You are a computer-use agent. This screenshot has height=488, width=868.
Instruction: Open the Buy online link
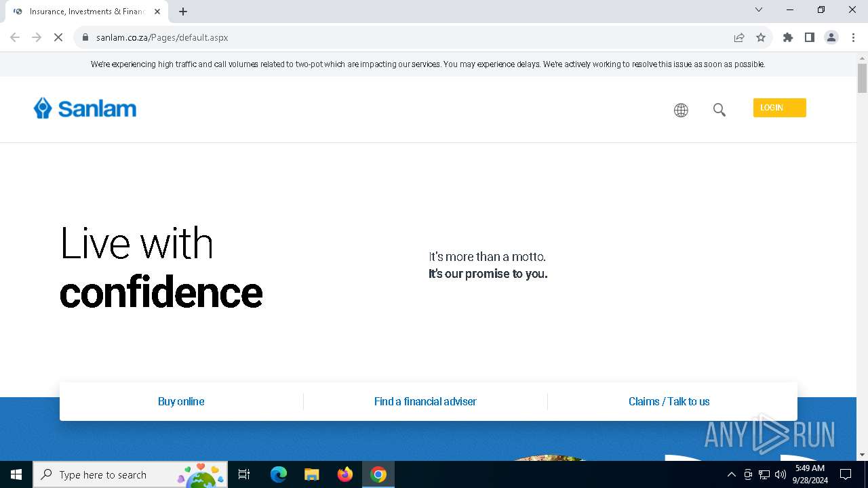click(x=181, y=401)
